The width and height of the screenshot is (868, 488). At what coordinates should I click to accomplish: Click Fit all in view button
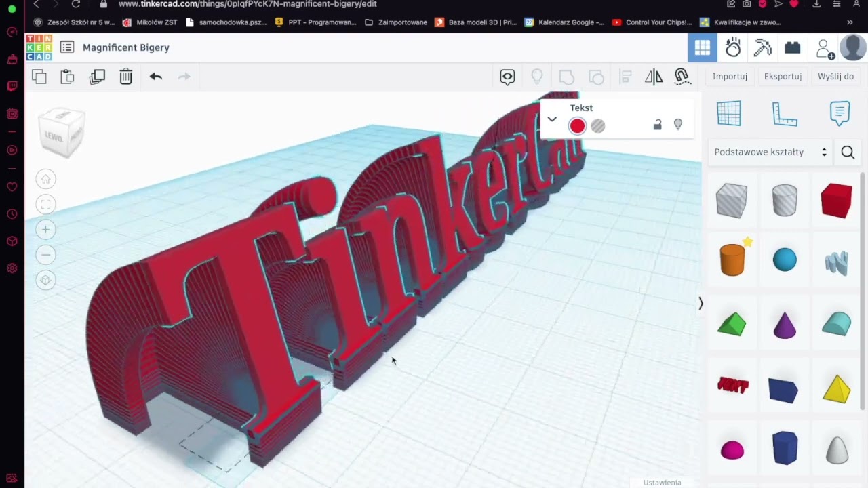45,205
